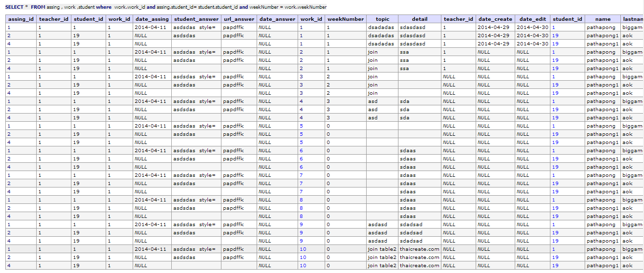644x273 pixels.
Task: Click the FROM keyword in the query
Action: coord(38,7)
